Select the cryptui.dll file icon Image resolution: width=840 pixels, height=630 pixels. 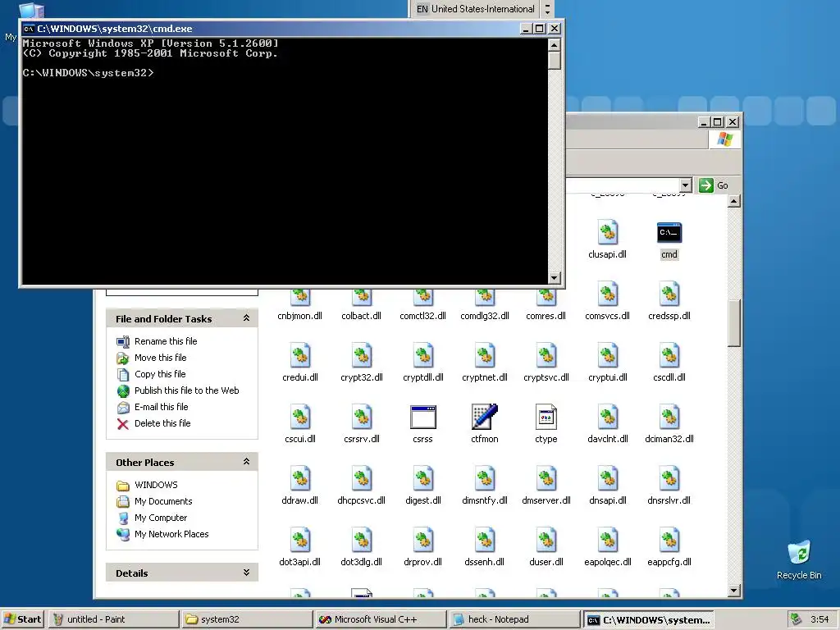608,356
